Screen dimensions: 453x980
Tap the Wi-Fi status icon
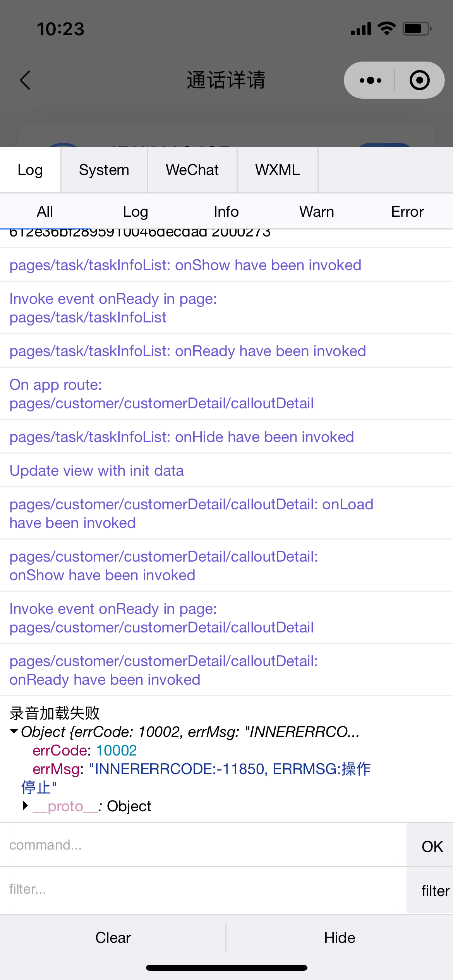click(x=386, y=29)
